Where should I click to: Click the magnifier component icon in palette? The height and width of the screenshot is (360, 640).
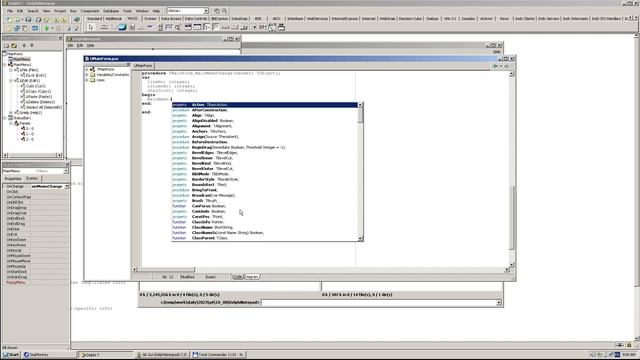(178, 27)
